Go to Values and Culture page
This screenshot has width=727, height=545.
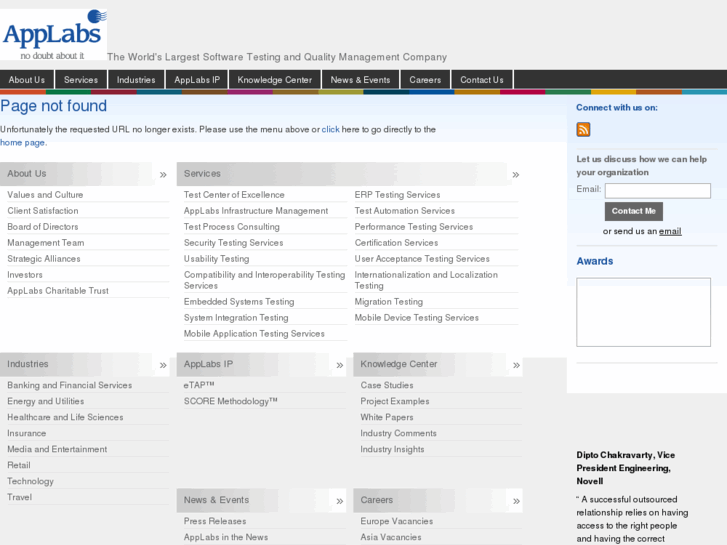[45, 195]
